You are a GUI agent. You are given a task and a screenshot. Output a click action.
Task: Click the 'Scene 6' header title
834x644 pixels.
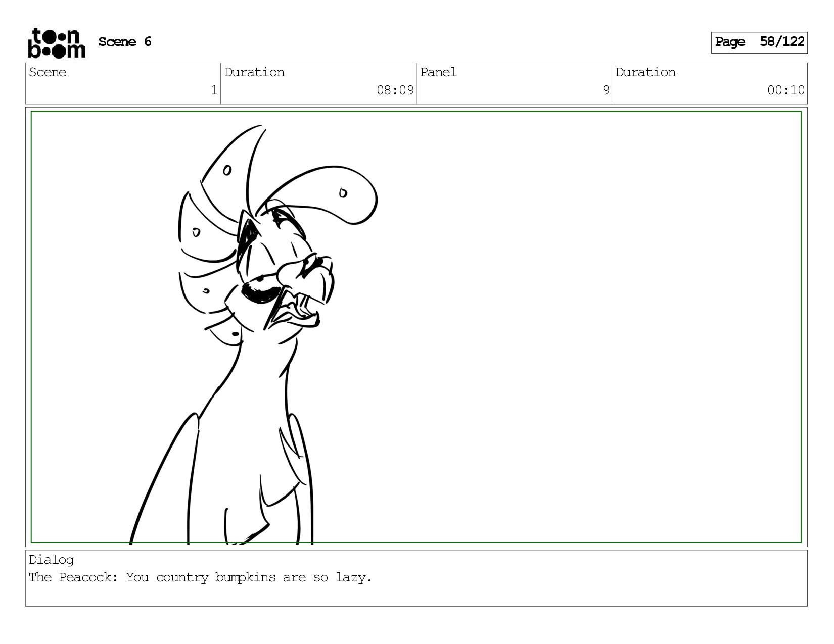pyautogui.click(x=125, y=42)
